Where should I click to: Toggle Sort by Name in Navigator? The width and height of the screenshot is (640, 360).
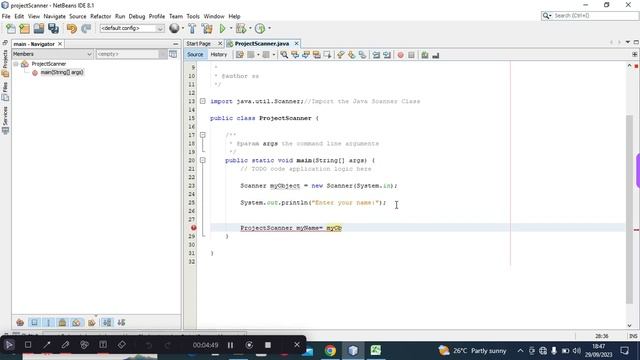pyautogui.click(x=107, y=322)
